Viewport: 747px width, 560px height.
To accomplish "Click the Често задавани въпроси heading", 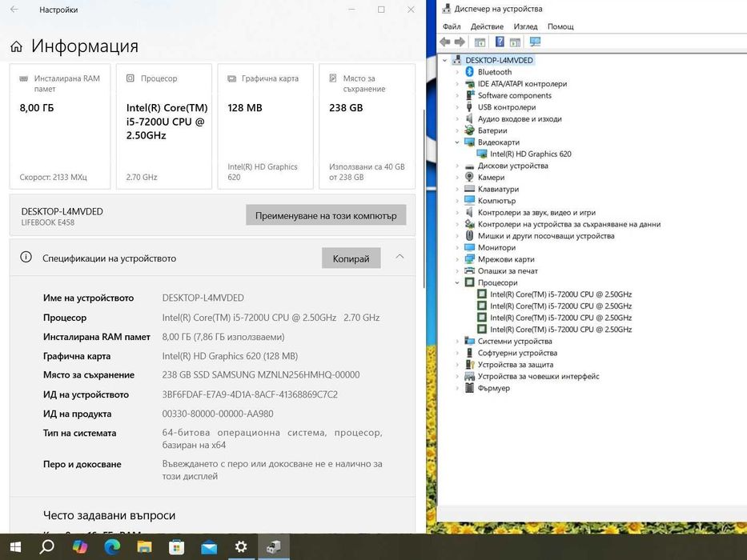I will [x=109, y=515].
